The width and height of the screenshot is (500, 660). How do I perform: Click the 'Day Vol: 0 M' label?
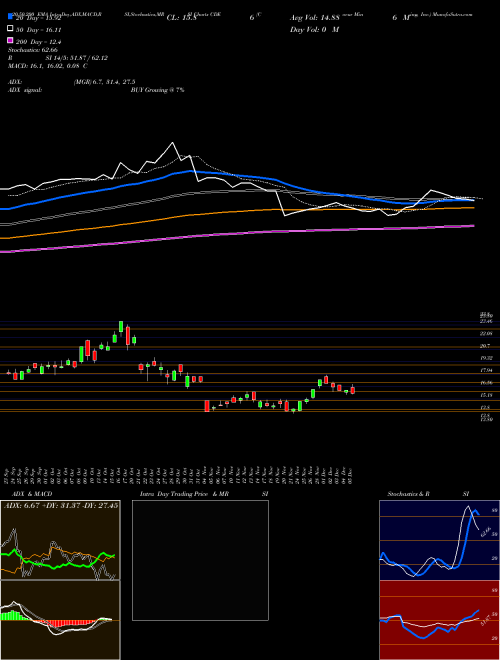pos(314,29)
